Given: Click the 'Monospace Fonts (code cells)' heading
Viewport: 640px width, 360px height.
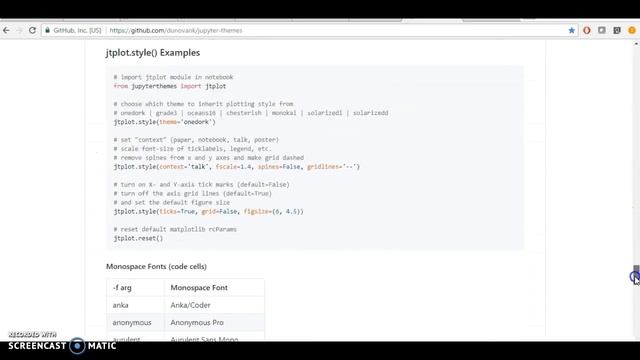Looking at the screenshot, I should click(x=156, y=267).
